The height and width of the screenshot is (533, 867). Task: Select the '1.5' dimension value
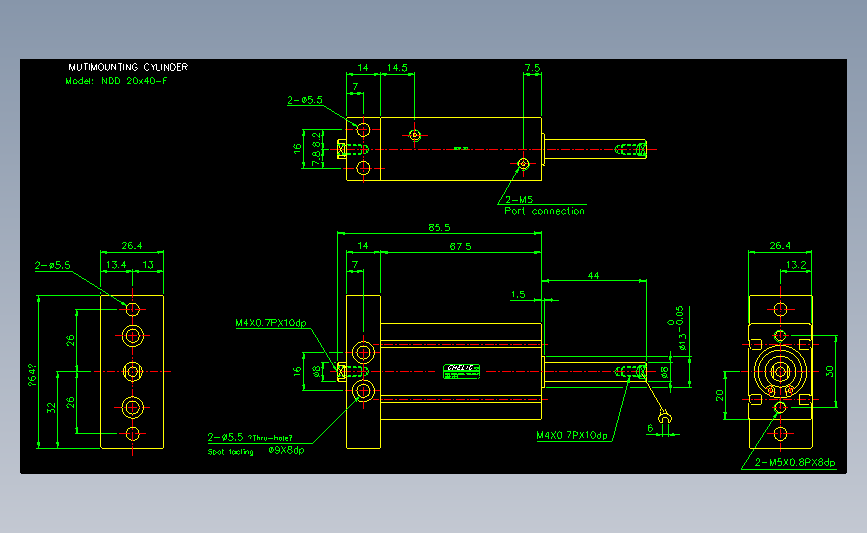point(518,295)
